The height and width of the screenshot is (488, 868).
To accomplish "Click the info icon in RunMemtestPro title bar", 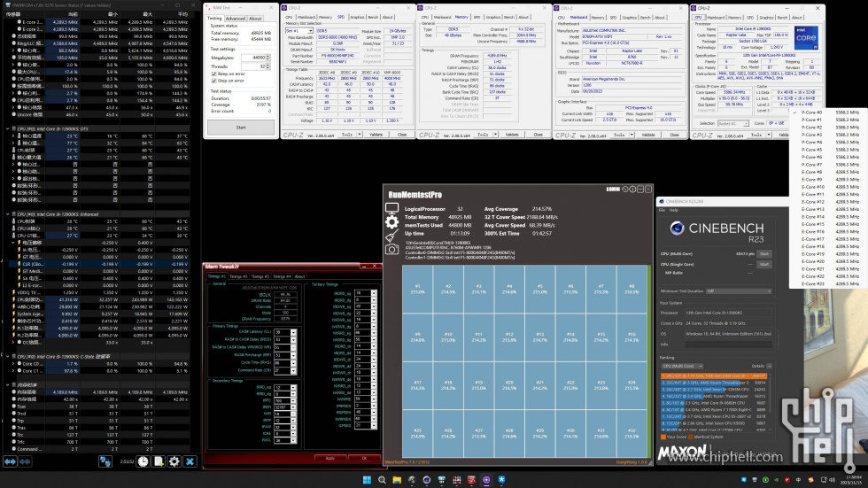I will (x=632, y=190).
